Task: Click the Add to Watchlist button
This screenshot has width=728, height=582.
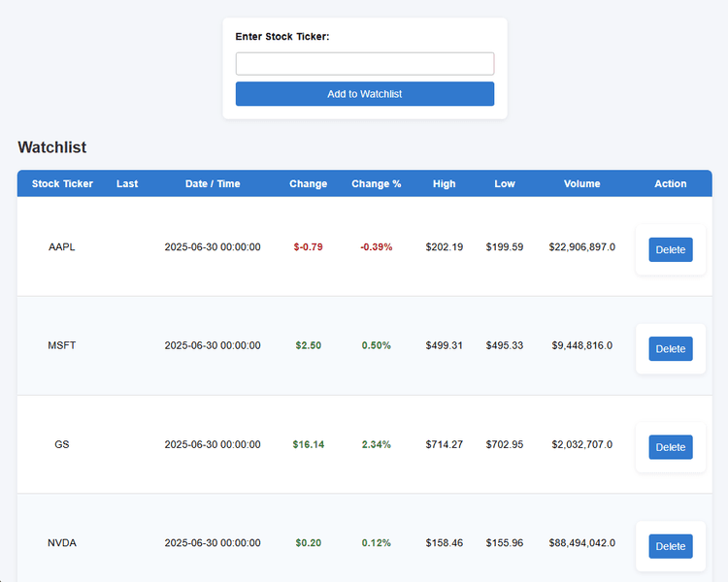Action: click(364, 94)
